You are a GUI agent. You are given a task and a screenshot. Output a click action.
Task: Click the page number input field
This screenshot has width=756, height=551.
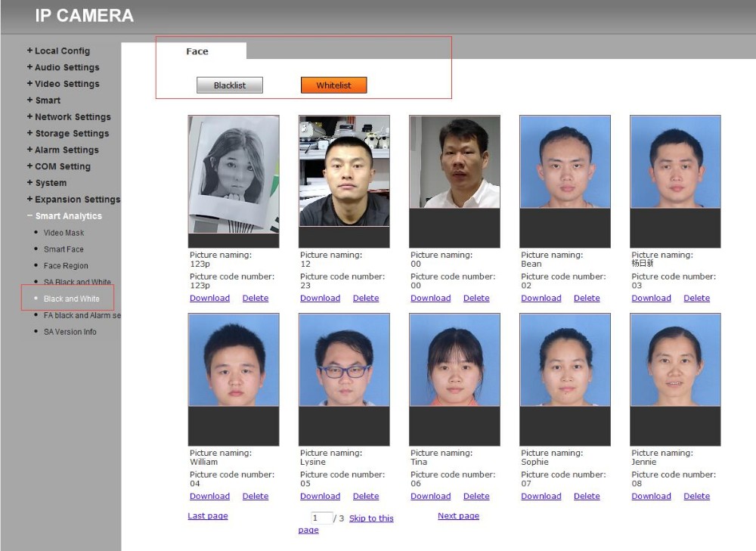click(321, 518)
